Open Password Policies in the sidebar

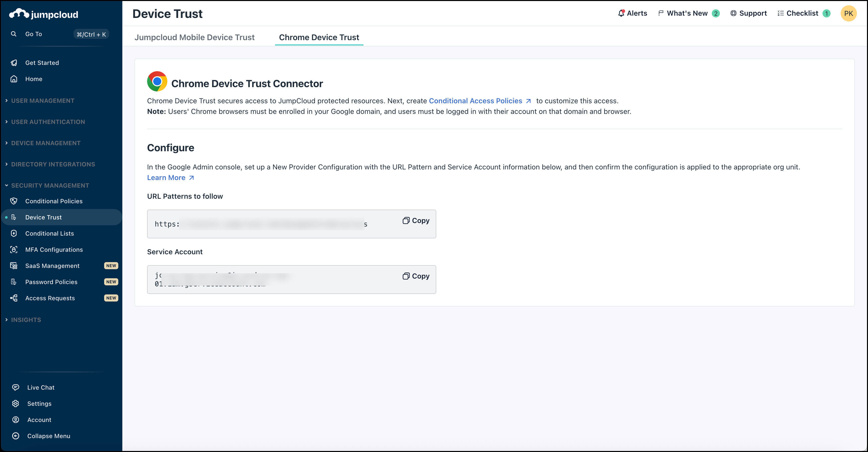[x=61, y=282]
